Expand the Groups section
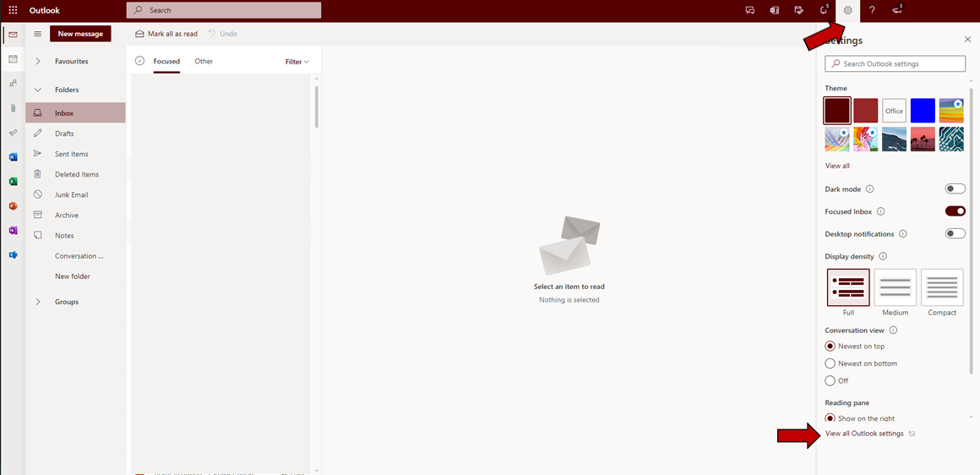 point(38,302)
